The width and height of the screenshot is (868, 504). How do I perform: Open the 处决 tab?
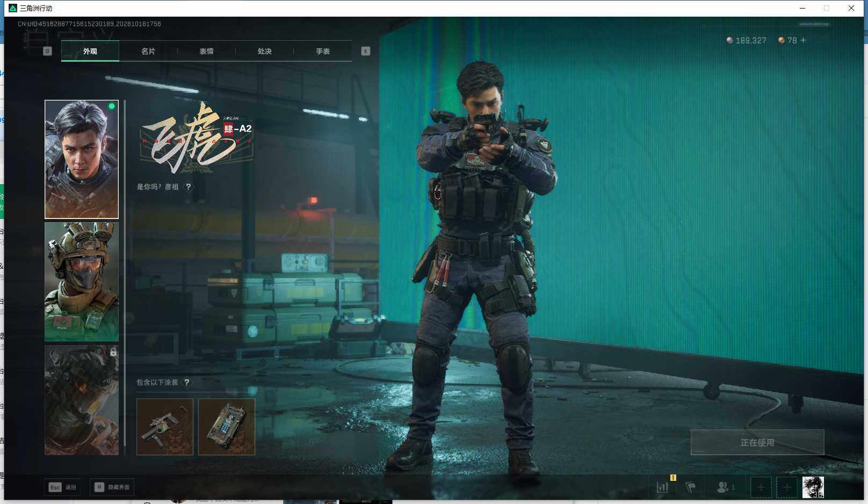tap(264, 51)
